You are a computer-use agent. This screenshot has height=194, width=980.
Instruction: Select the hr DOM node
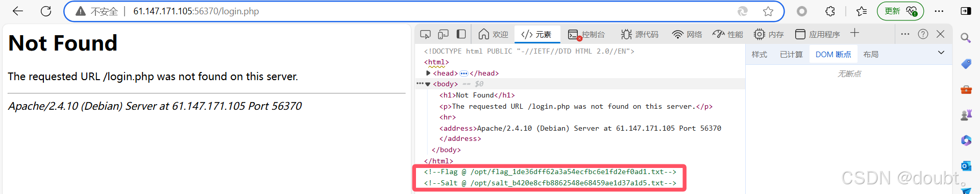[x=448, y=117]
